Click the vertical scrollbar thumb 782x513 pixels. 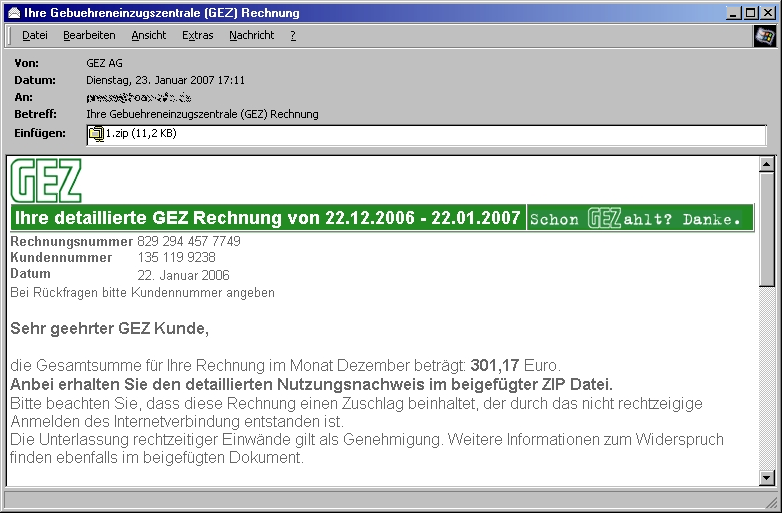pyautogui.click(x=767, y=229)
